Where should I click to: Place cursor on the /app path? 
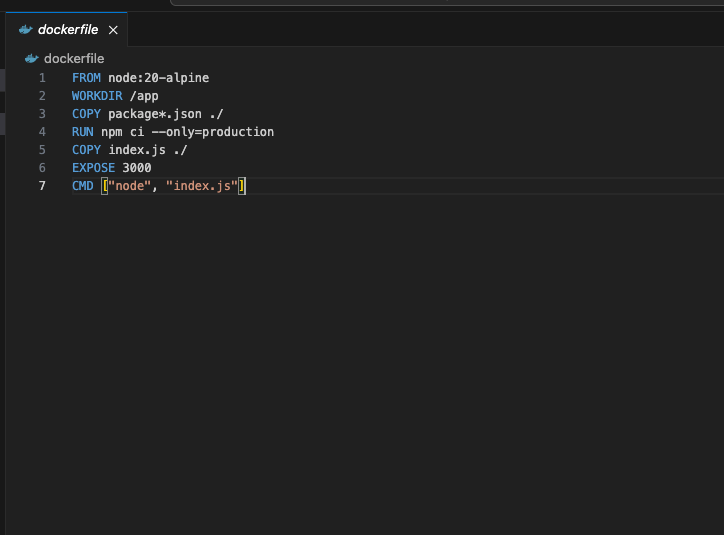[x=144, y=96]
